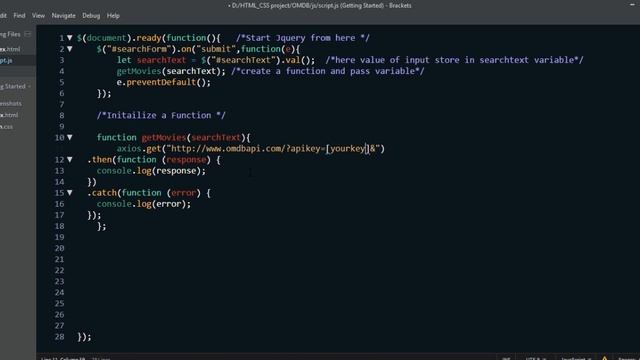Open the View menu
This screenshot has height=360, width=640.
click(x=38, y=16)
